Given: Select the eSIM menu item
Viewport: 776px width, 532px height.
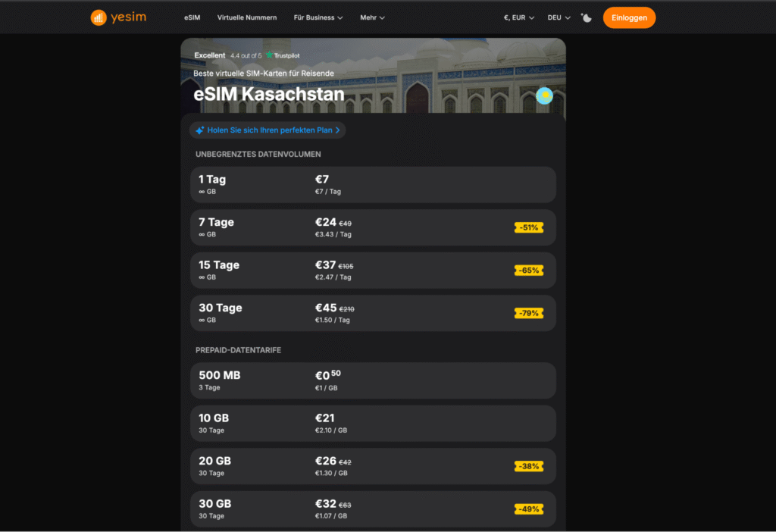Looking at the screenshot, I should click(192, 17).
